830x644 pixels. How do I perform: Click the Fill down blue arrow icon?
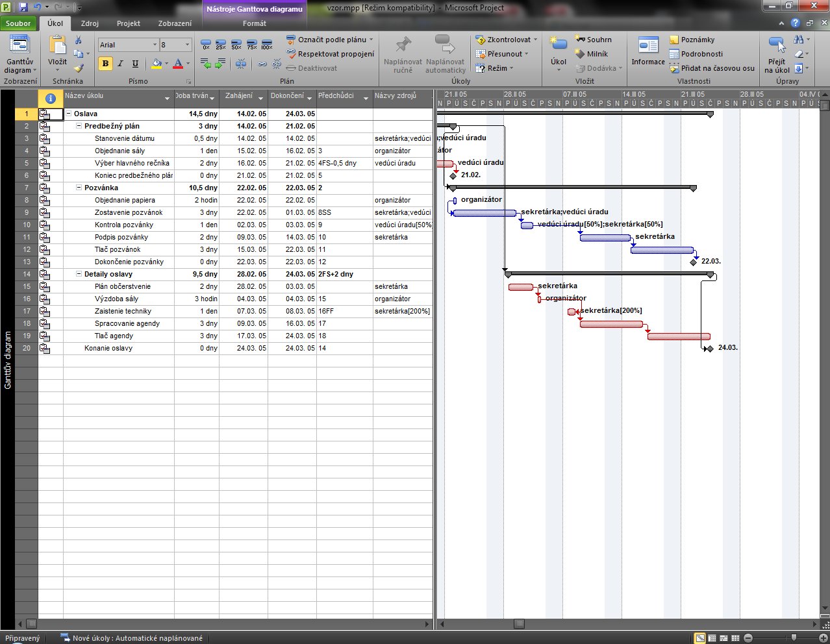(799, 68)
